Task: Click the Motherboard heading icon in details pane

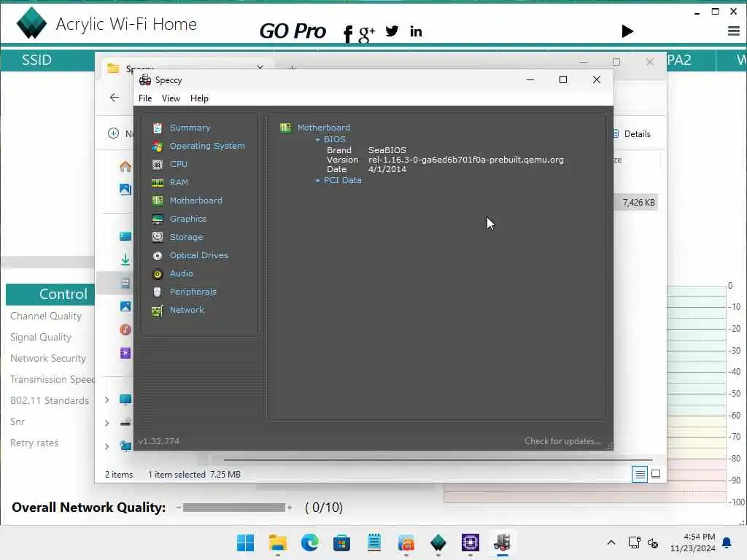Action: point(285,128)
